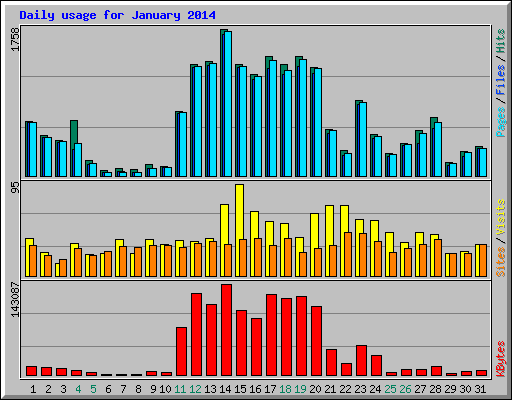Click day label 19 on the x-axis
This screenshot has width=512, height=400.
tap(300, 389)
